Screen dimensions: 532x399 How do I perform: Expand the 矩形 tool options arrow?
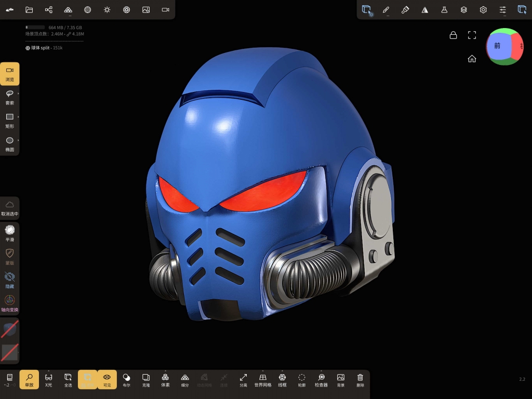pos(18,117)
